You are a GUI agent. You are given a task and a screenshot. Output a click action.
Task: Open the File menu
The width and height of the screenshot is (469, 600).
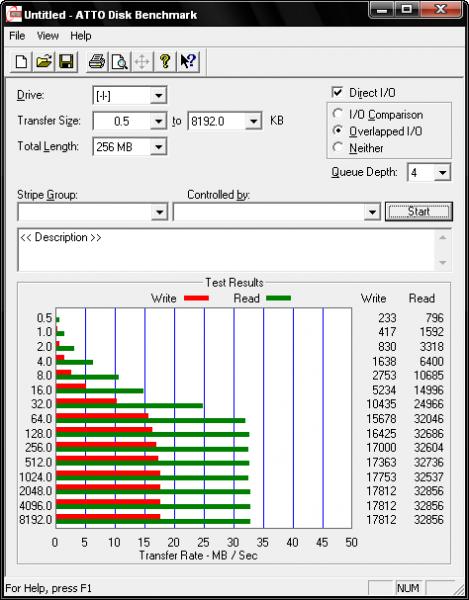click(x=17, y=36)
